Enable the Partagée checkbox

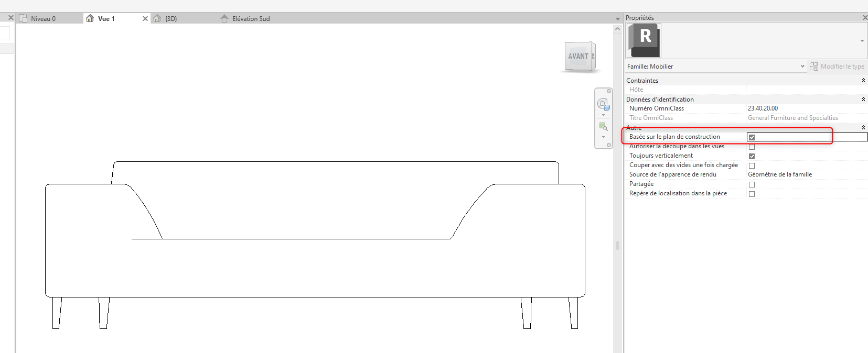pyautogui.click(x=752, y=184)
